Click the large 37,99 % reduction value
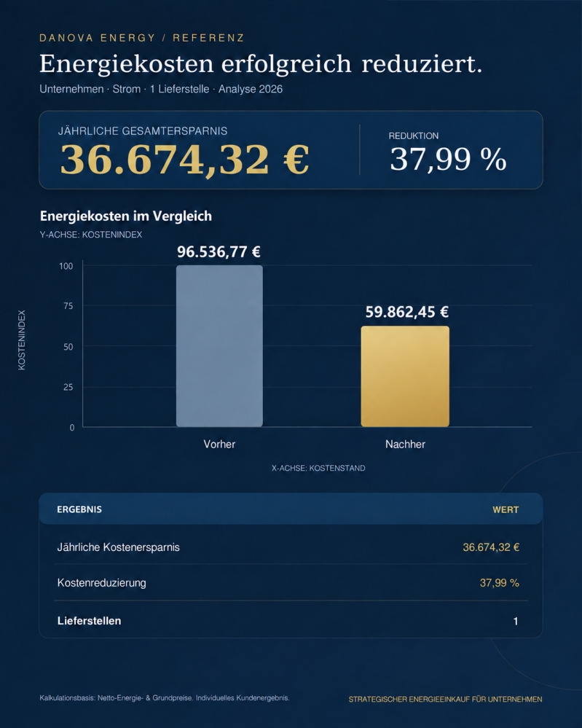The height and width of the screenshot is (728, 582). [x=448, y=160]
